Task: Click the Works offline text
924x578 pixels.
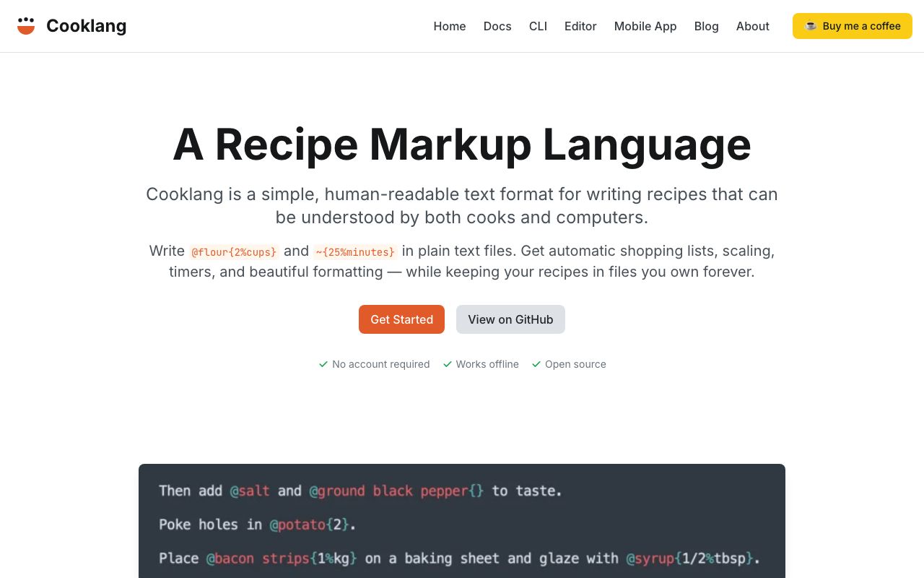Action: [x=487, y=364]
